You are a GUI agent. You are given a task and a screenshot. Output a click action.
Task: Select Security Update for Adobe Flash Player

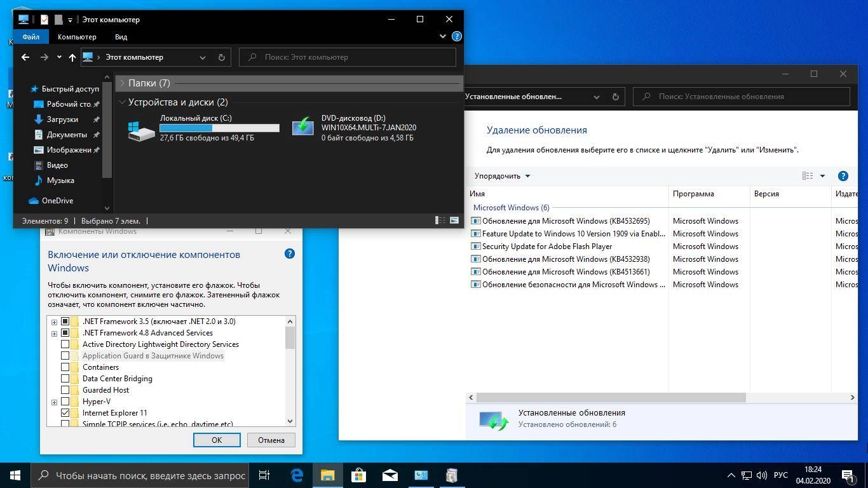[546, 247]
